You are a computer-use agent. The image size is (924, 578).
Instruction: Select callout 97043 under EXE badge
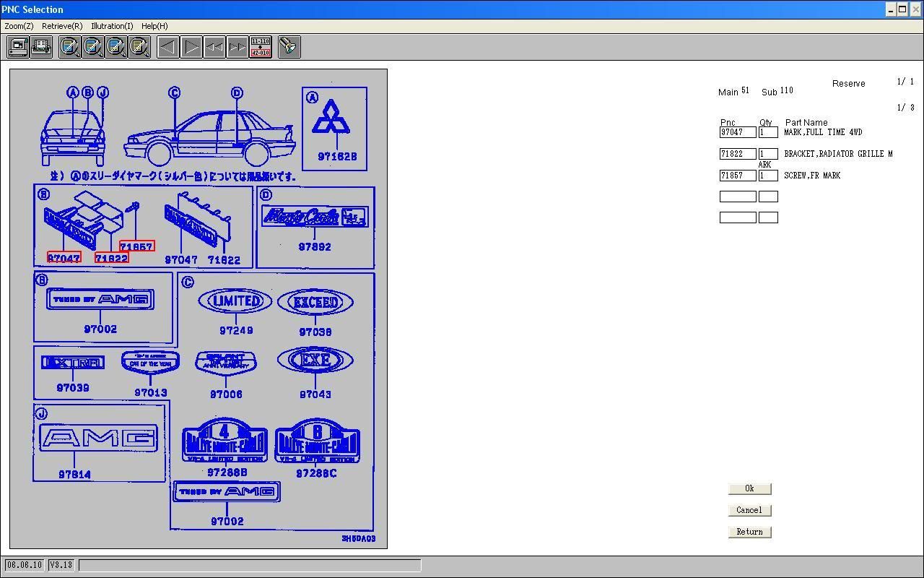click(x=315, y=394)
